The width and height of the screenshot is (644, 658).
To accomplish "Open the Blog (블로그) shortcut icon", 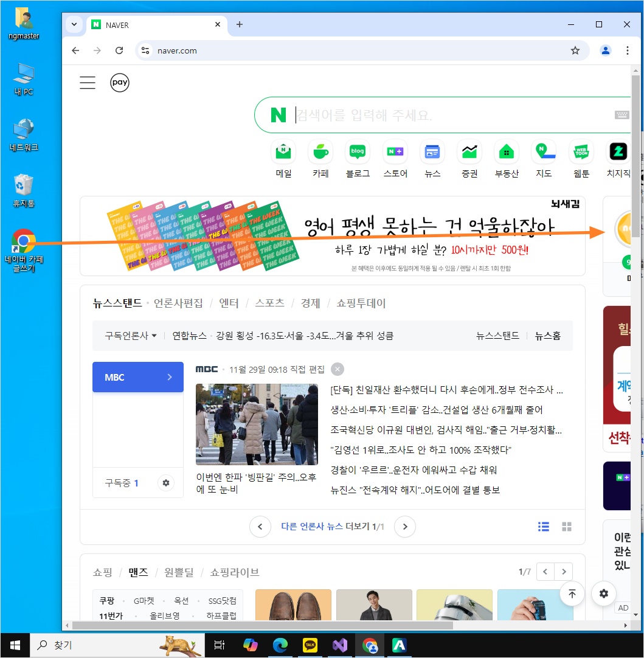I will pyautogui.click(x=358, y=152).
